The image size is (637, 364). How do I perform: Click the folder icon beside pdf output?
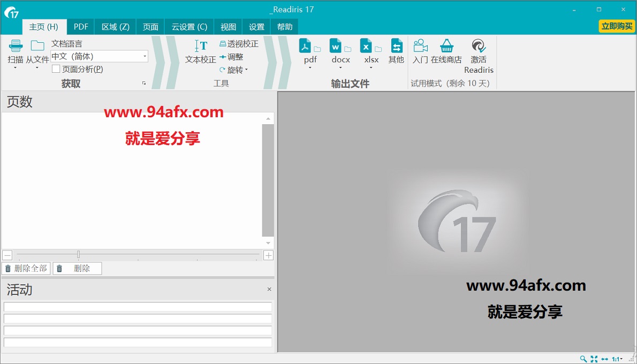pos(317,49)
